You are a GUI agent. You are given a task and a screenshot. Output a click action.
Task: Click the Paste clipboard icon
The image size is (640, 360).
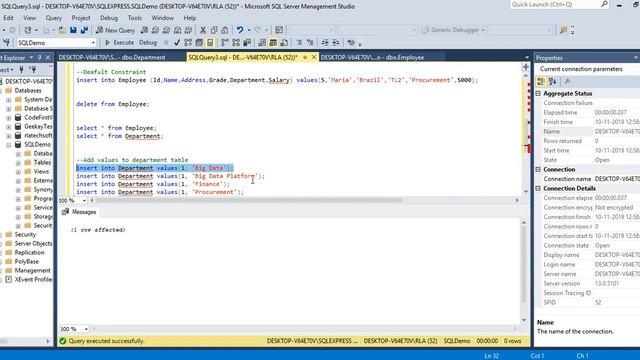224,30
